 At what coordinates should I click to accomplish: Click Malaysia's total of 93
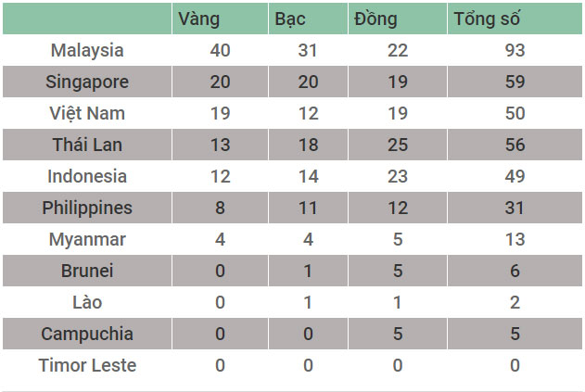[515, 50]
